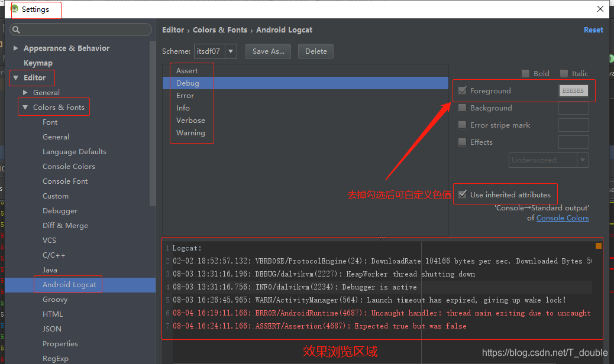The height and width of the screenshot is (364, 614).
Task: Select Warning log level
Action: click(305, 132)
